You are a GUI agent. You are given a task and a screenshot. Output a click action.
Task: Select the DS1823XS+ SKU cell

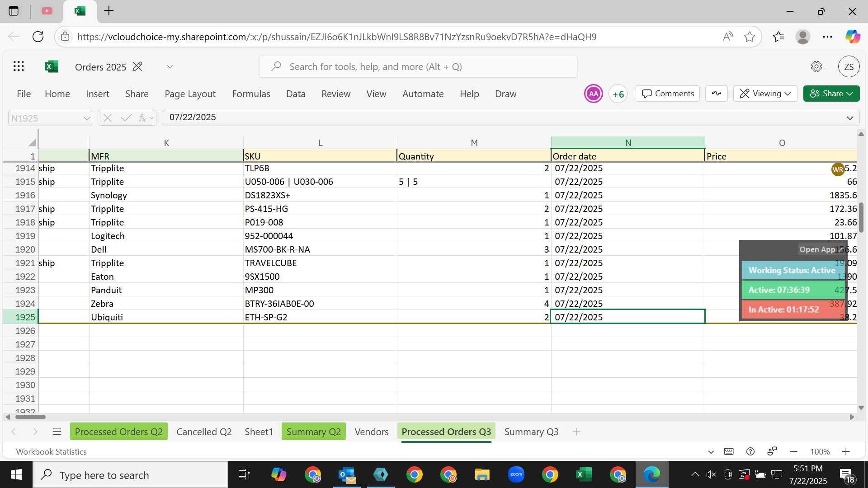[x=320, y=195]
